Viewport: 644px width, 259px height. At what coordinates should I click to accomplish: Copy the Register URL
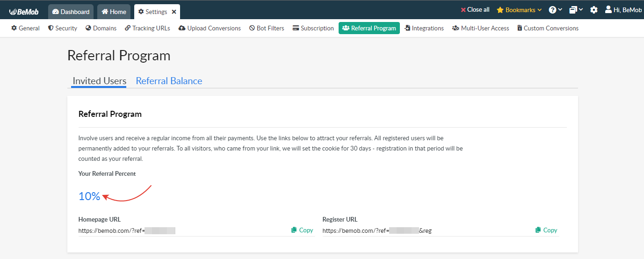546,230
